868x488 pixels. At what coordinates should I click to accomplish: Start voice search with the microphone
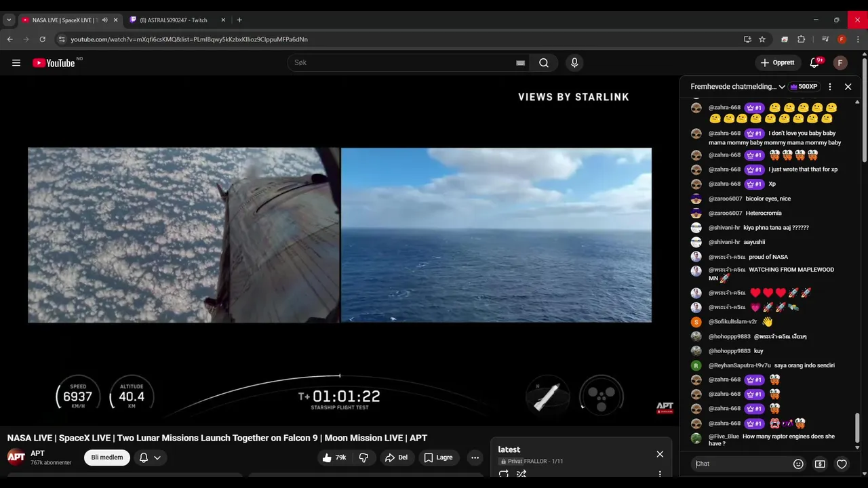(x=574, y=63)
